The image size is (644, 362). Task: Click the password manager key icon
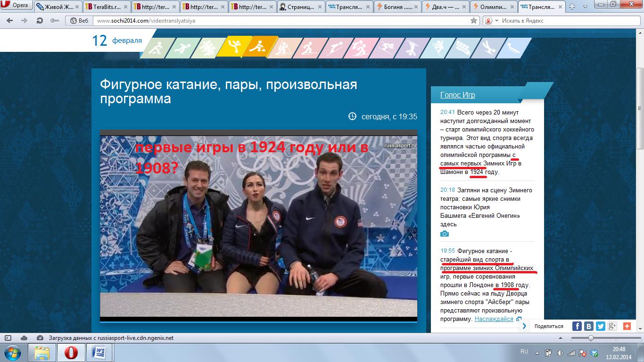[55, 21]
